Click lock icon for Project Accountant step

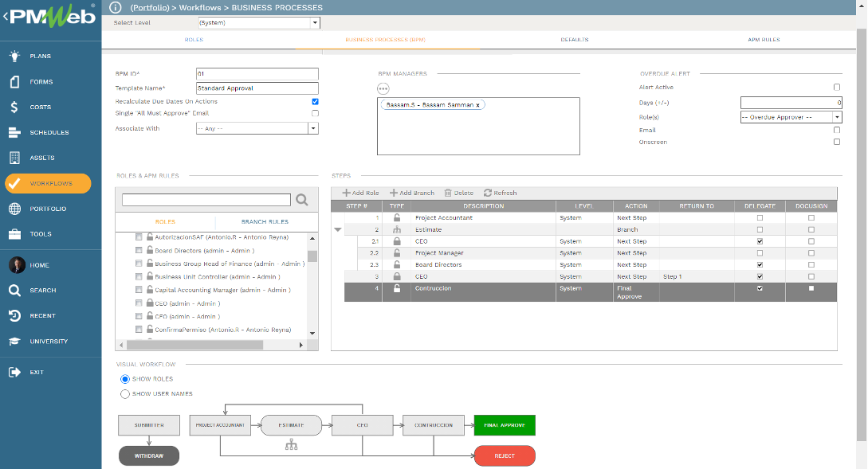pyautogui.click(x=397, y=217)
